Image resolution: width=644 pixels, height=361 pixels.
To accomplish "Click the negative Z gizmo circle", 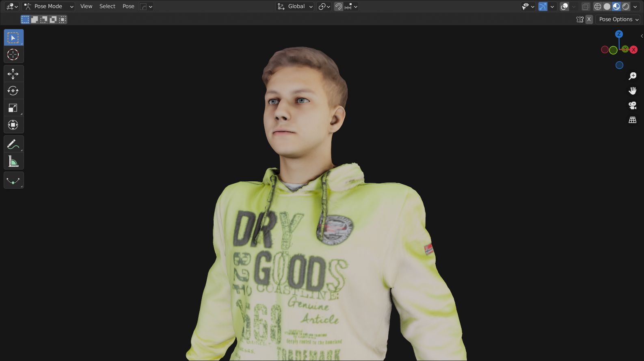I will pyautogui.click(x=619, y=65).
